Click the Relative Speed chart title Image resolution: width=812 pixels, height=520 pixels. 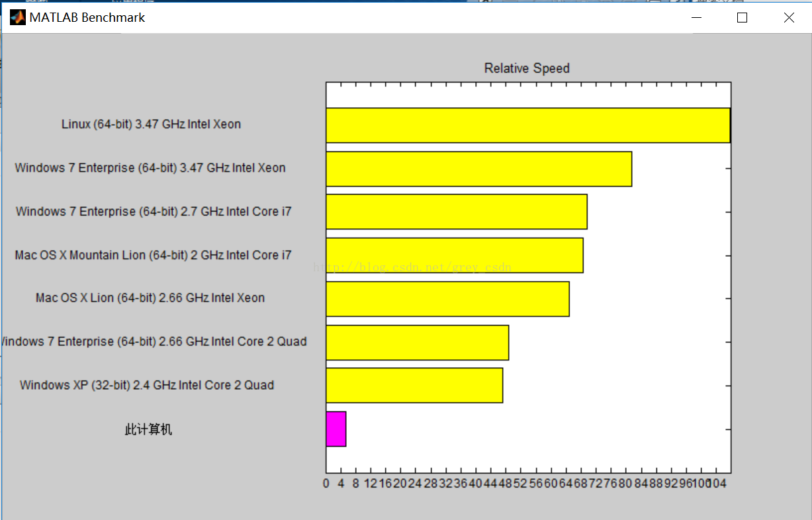[x=527, y=68]
